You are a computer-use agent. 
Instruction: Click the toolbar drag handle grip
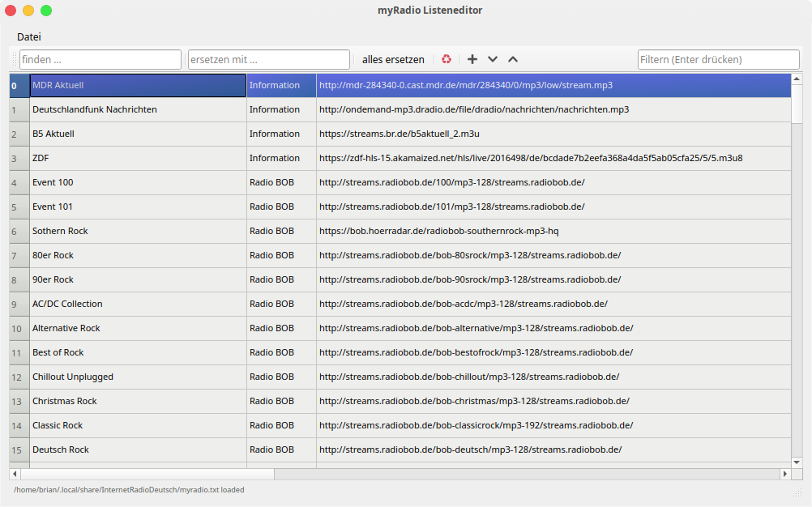[x=15, y=59]
